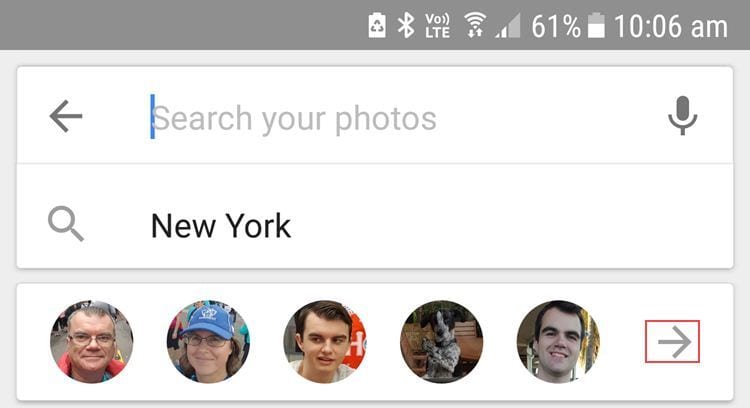Open photos of person in blue cap
The height and width of the screenshot is (408, 750).
[x=208, y=342]
